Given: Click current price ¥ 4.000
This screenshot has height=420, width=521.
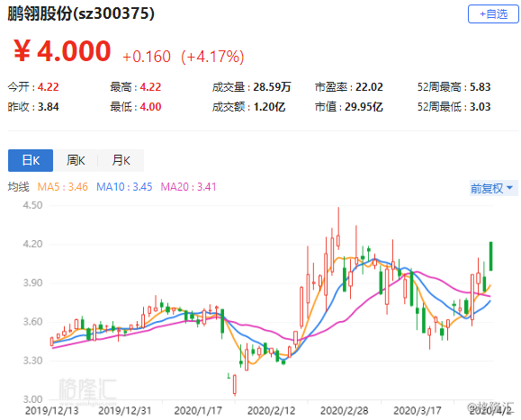Looking at the screenshot, I should click(62, 50).
